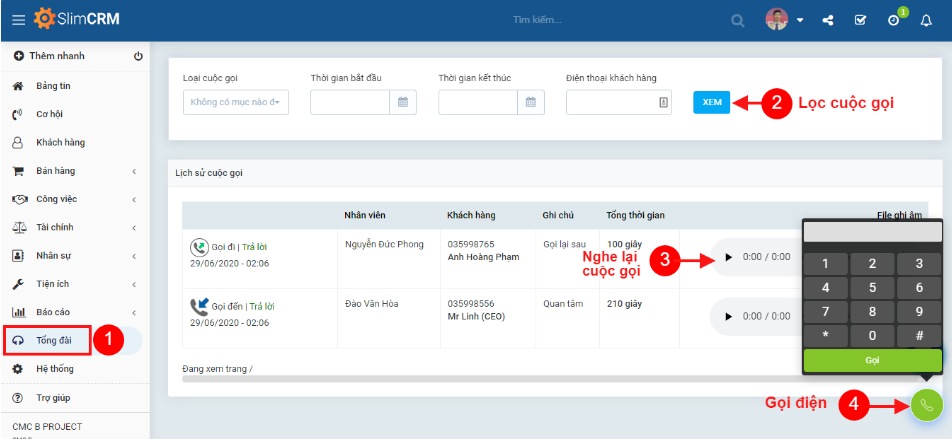The width and height of the screenshot is (952, 447).
Task: Click the power icon beside Thêm nhanh
Action: coord(138,56)
